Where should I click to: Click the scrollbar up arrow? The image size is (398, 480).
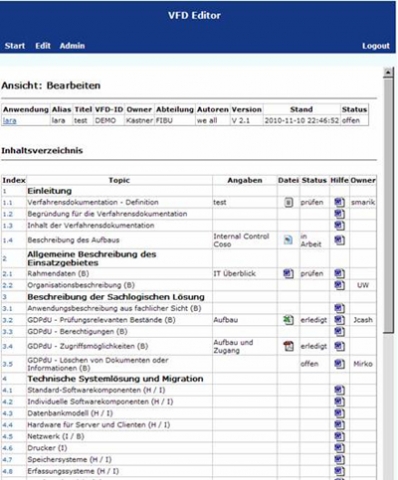388,73
